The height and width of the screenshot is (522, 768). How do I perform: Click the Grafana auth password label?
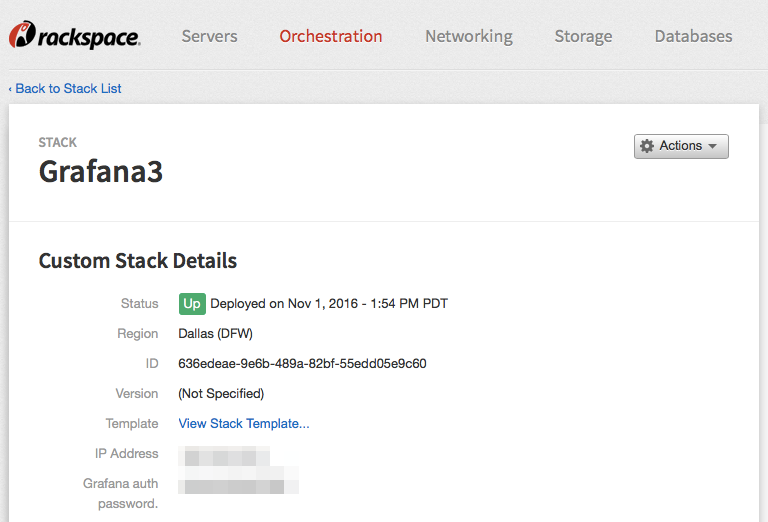coord(120,494)
